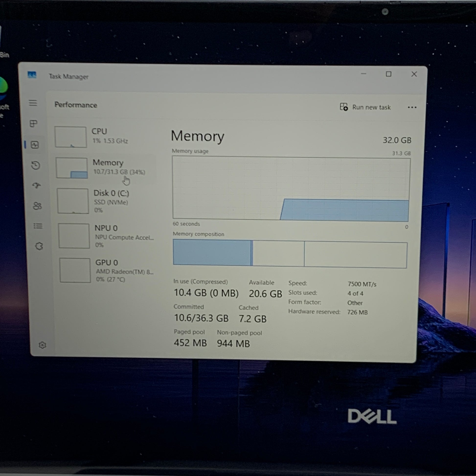Image resolution: width=476 pixels, height=476 pixels.
Task: Open the Startup apps page icon
Action: (37, 185)
